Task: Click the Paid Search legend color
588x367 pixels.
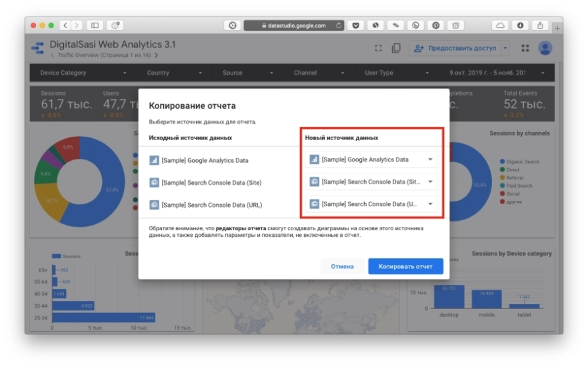Action: tap(502, 186)
